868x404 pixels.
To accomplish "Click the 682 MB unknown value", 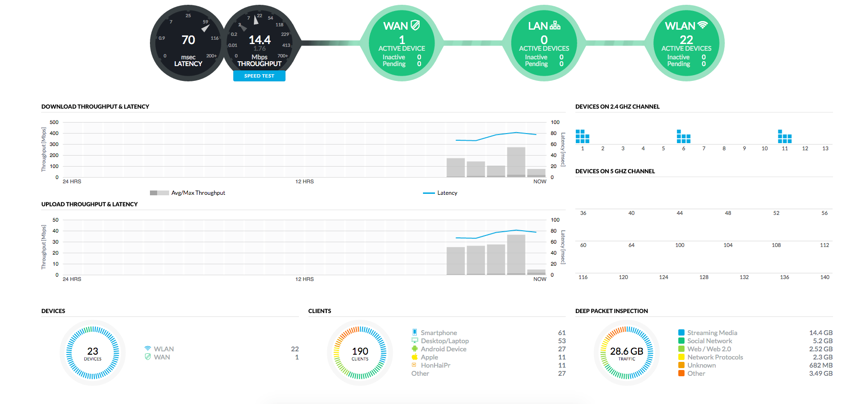I will [x=821, y=365].
